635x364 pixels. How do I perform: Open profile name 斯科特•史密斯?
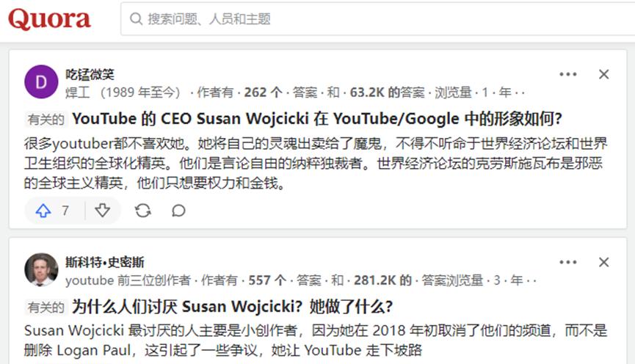coord(105,262)
